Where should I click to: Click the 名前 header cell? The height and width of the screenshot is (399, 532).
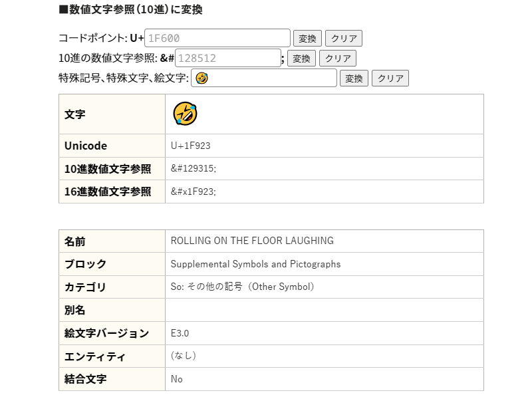112,241
